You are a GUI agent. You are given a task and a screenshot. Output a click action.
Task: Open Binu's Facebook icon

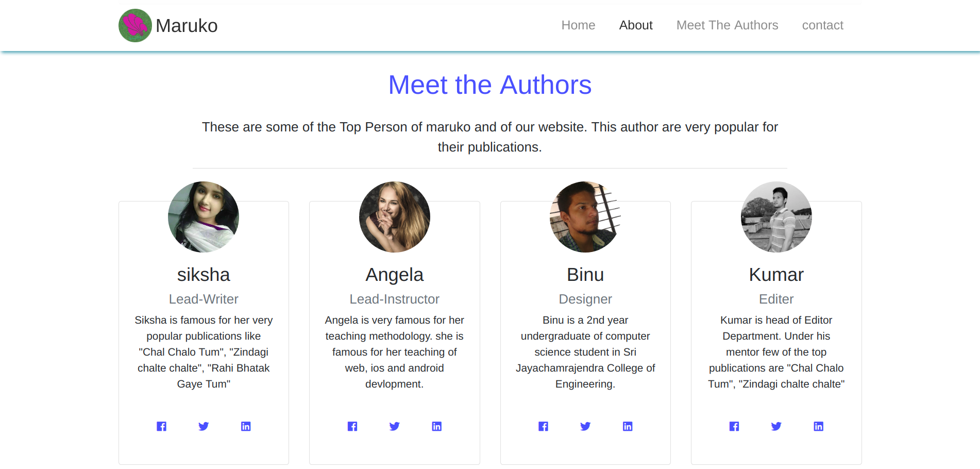(x=543, y=426)
